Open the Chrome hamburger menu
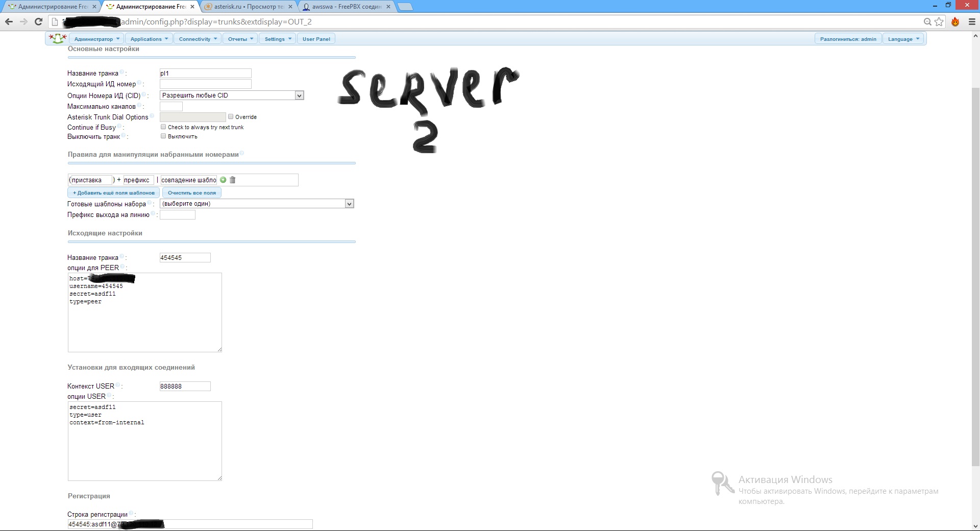980x531 pixels. coord(972,21)
